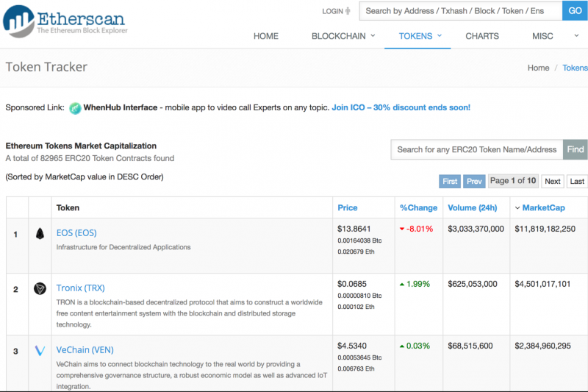588x392 pixels.
Task: Click VeChain 0.006763 Eth value
Action: pyautogui.click(x=356, y=368)
